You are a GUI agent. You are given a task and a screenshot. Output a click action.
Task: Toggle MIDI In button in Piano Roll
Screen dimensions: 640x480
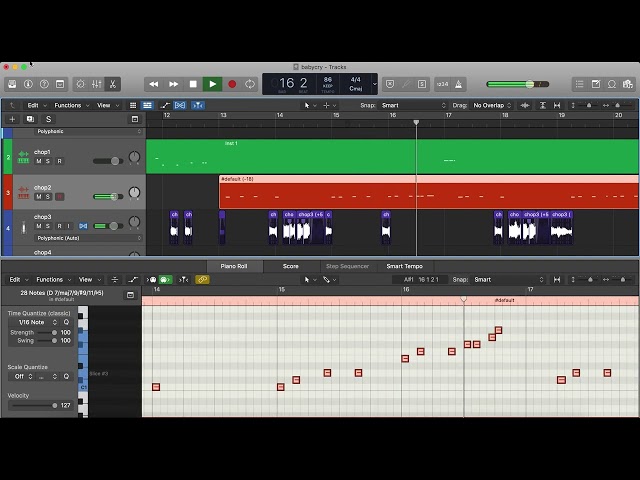(x=151, y=280)
